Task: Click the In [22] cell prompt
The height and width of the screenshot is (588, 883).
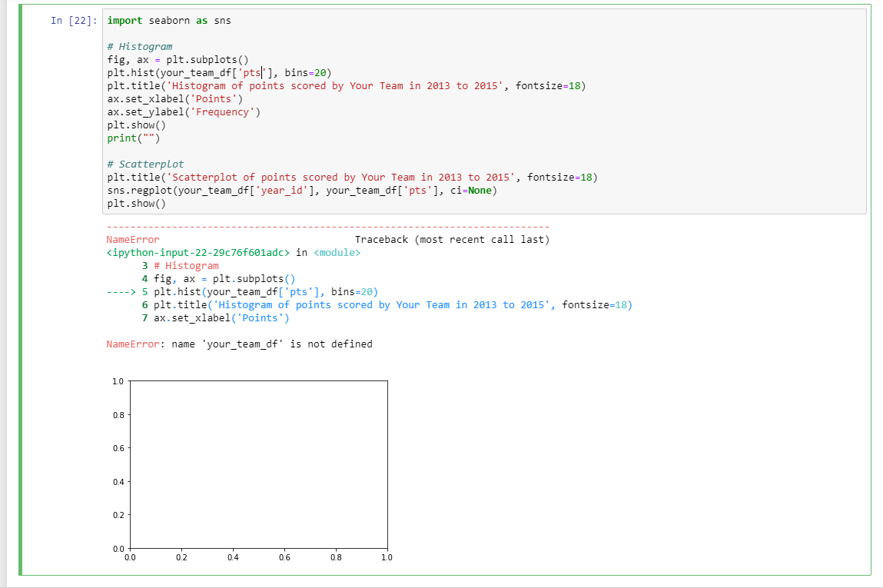Action: coord(73,21)
